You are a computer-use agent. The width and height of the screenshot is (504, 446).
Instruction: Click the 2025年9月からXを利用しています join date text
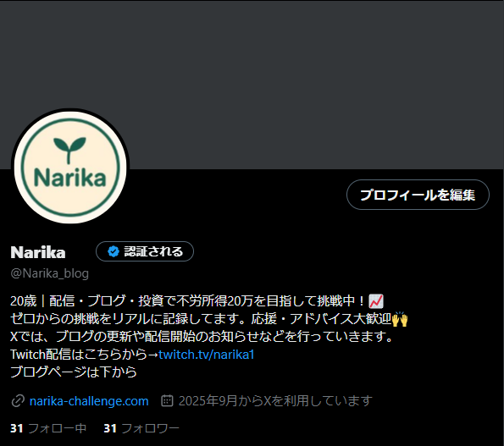coord(275,401)
